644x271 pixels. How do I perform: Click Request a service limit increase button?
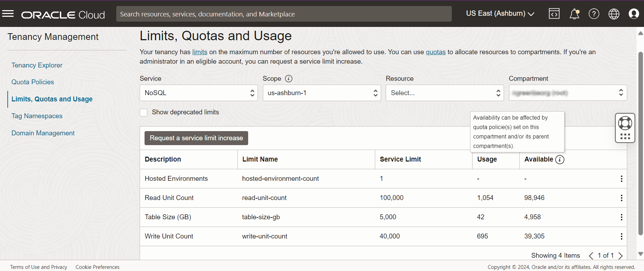tap(196, 138)
